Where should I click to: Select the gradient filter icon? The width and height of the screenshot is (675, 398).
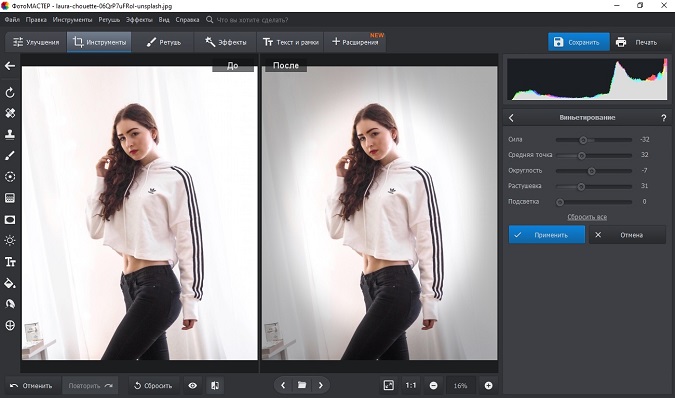10,198
